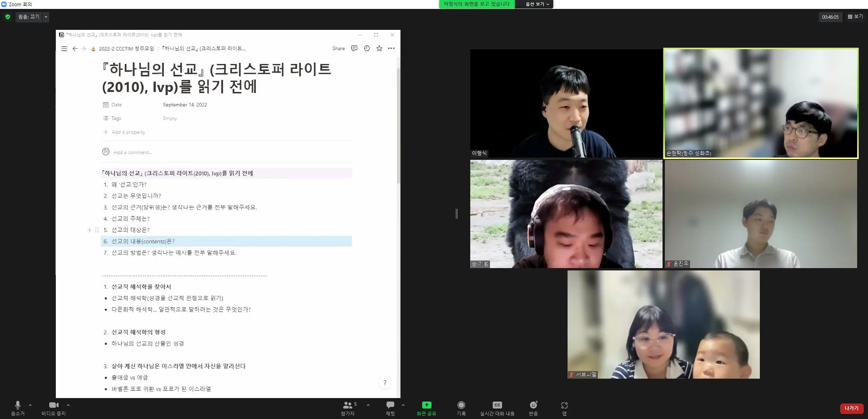The width and height of the screenshot is (868, 419).
Task: Click the green encryption shield icon
Action: click(8, 17)
